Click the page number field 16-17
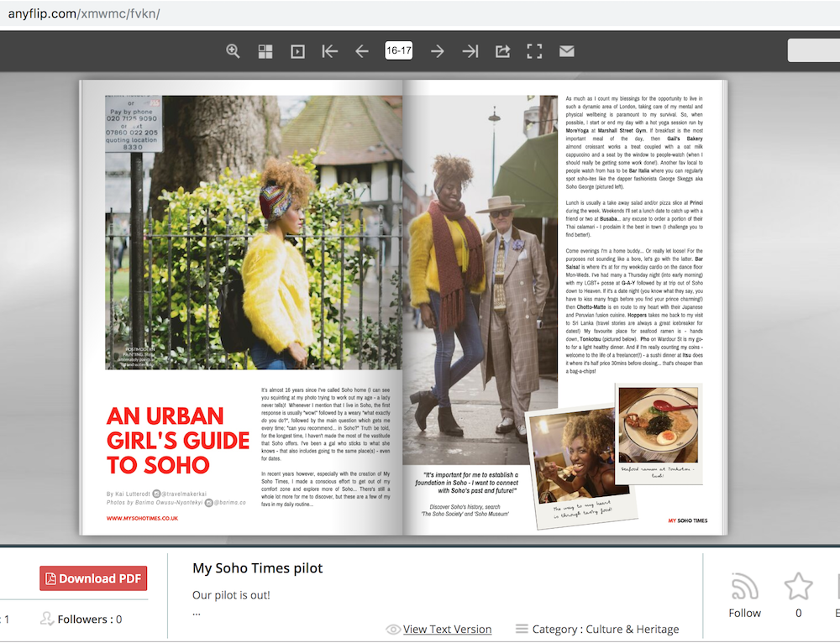This screenshot has height=643, width=840. 399,50
